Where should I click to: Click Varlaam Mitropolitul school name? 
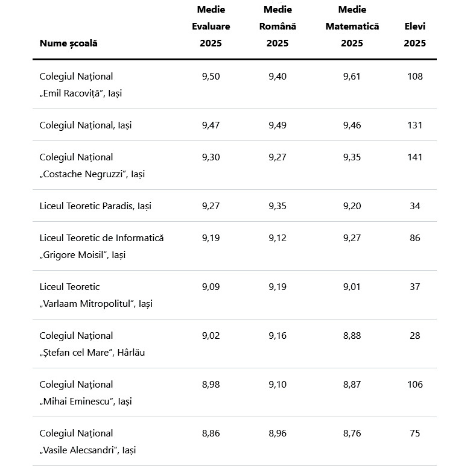tap(96, 295)
